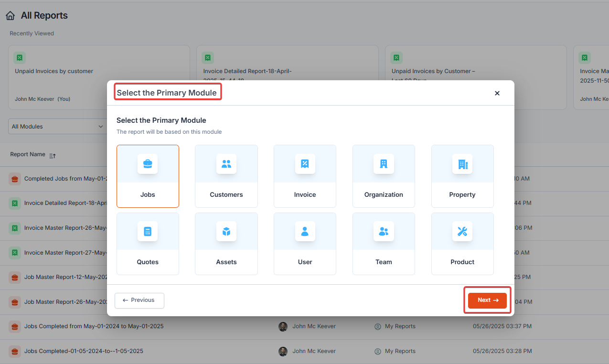Click John Mc Keever avatar in 03:28 PM row
This screenshot has height=364, width=609.
tap(283, 351)
